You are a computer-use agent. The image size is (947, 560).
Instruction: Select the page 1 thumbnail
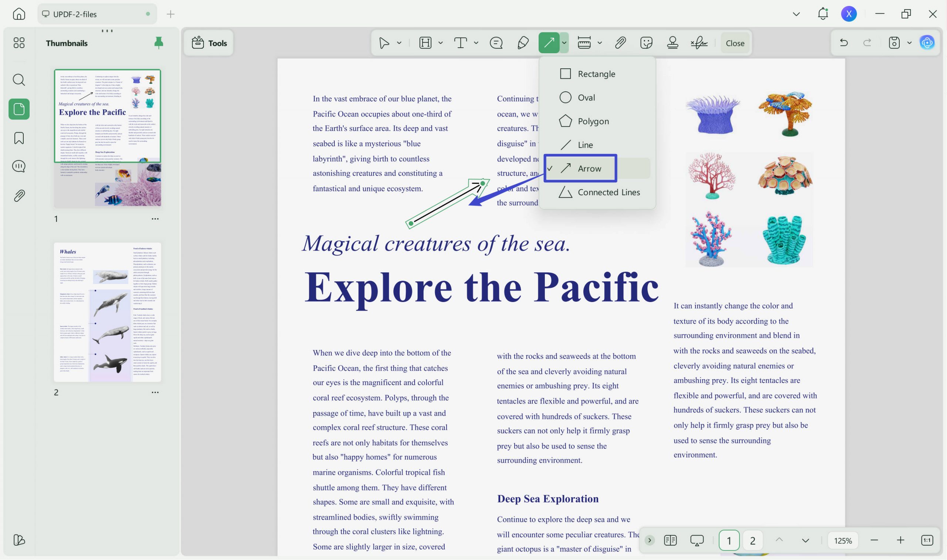tap(108, 139)
